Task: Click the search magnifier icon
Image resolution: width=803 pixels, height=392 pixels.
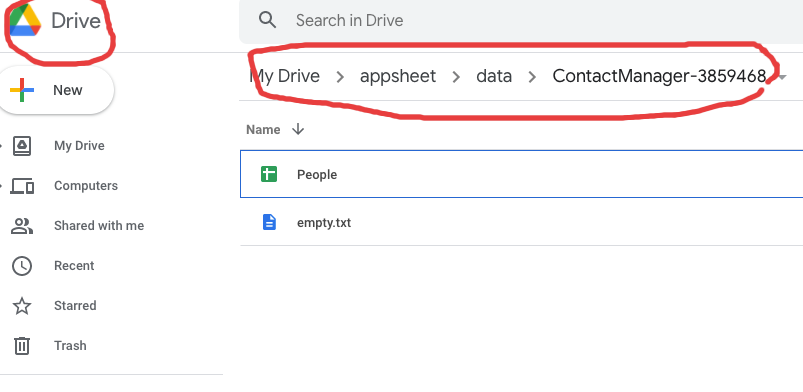Action: pyautogui.click(x=267, y=20)
